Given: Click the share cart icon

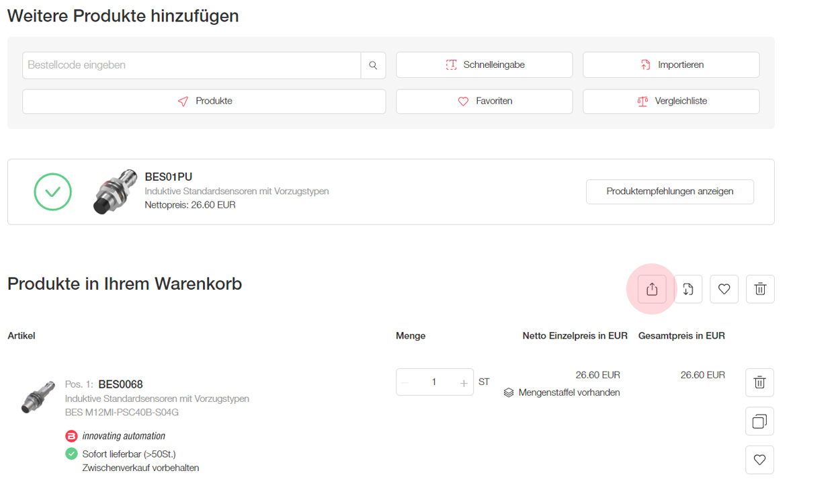Looking at the screenshot, I should [x=652, y=289].
